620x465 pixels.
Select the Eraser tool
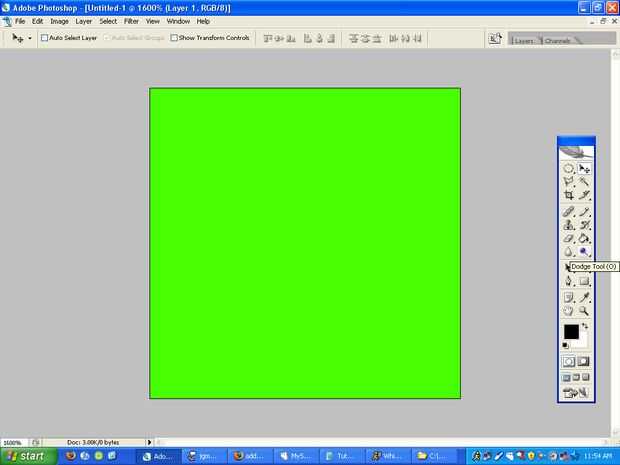569,238
